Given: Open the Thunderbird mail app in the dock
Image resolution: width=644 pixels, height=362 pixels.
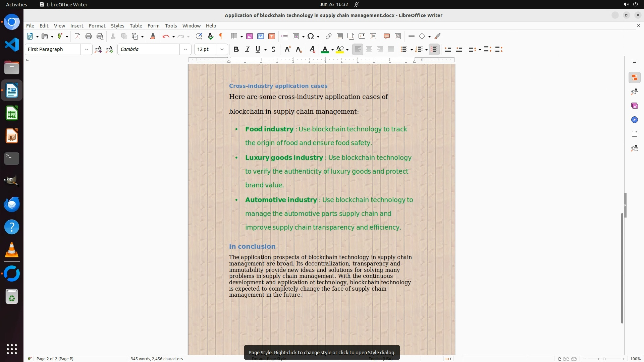Looking at the screenshot, I should coord(12,204).
